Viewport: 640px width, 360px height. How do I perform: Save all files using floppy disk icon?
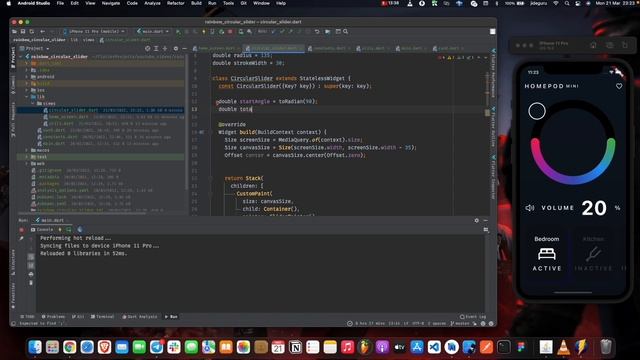click(23, 31)
